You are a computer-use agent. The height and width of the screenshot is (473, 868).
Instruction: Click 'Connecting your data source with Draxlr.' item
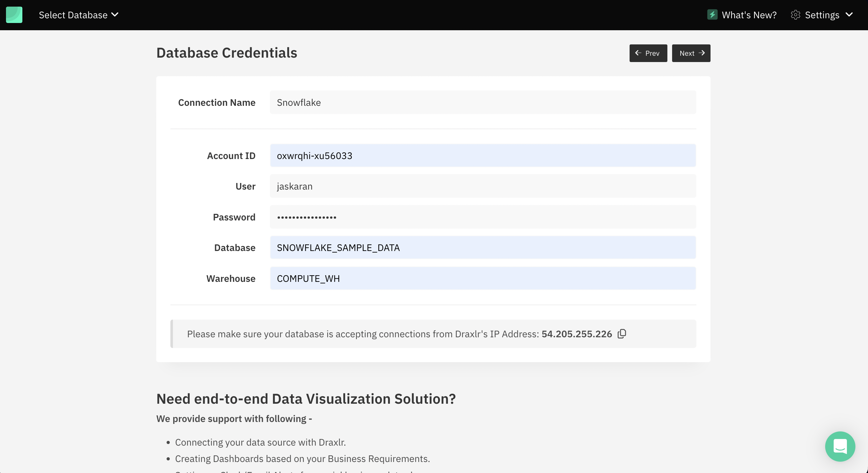tap(260, 442)
